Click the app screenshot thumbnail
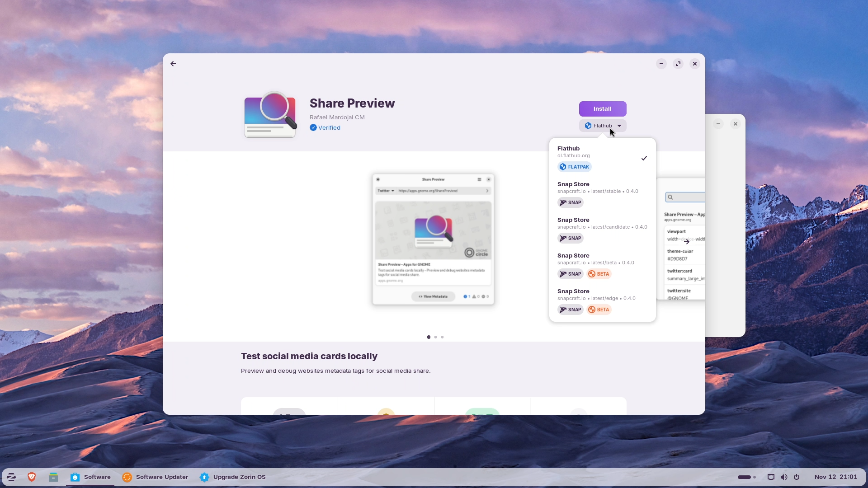Viewport: 868px width, 488px height. coord(433,239)
